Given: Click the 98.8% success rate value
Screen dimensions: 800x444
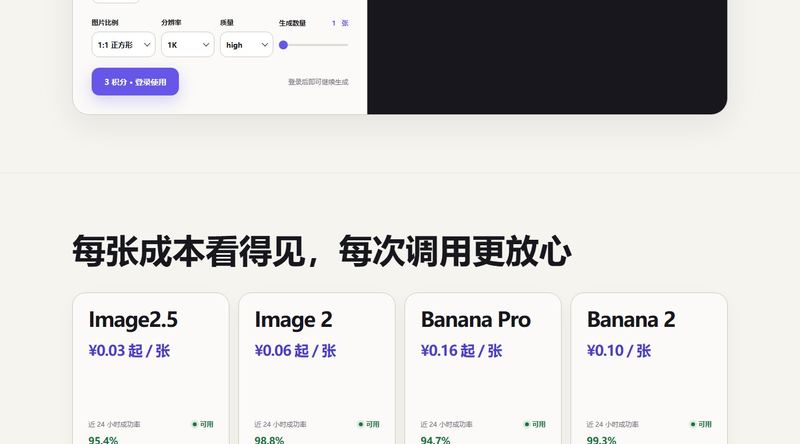Looking at the screenshot, I should coord(269,440).
